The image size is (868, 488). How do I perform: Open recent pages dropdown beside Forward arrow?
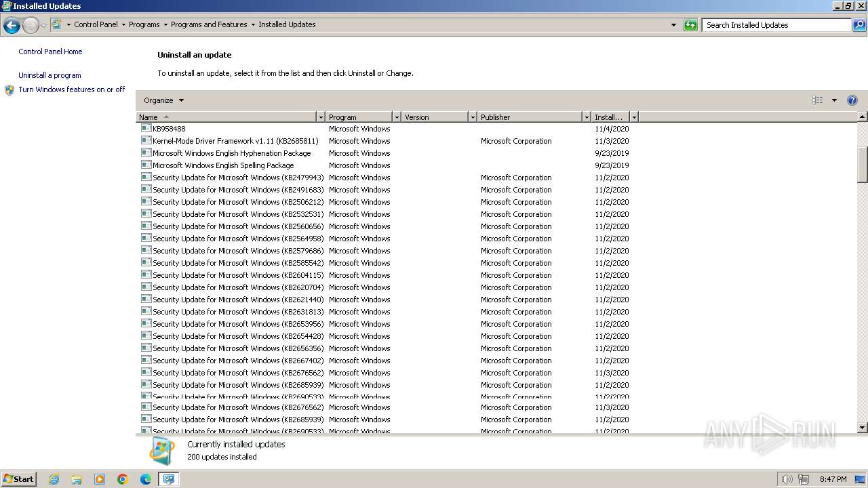[43, 26]
